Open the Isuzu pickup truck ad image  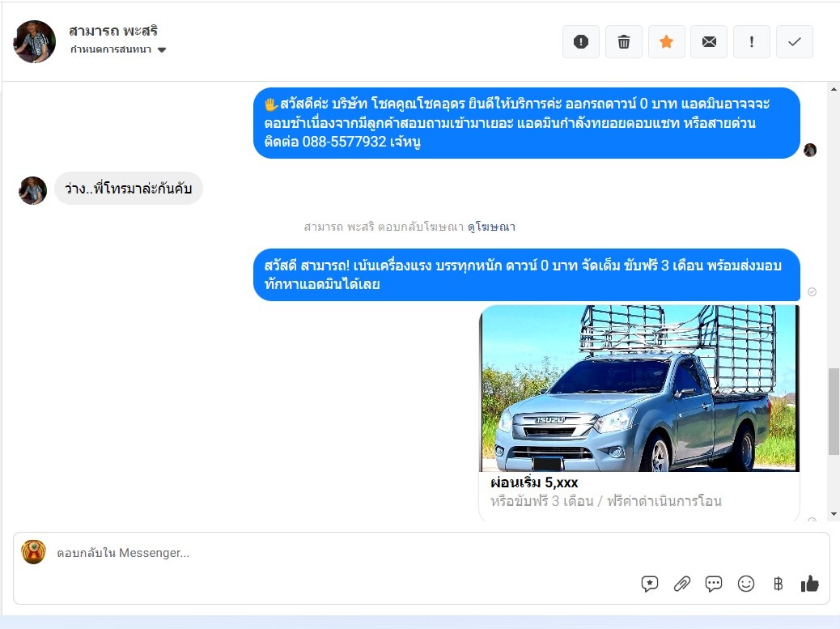click(639, 389)
